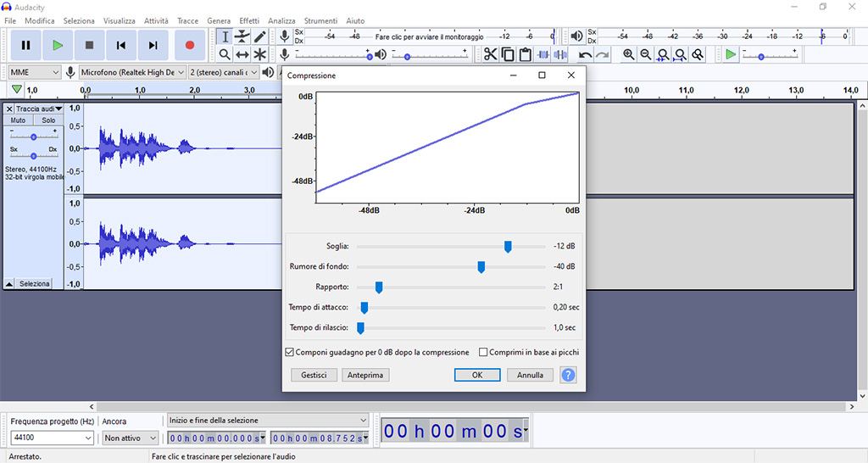Screen dimensions: 868x463
Task: Click the Zoom Out icon
Action: (645, 54)
